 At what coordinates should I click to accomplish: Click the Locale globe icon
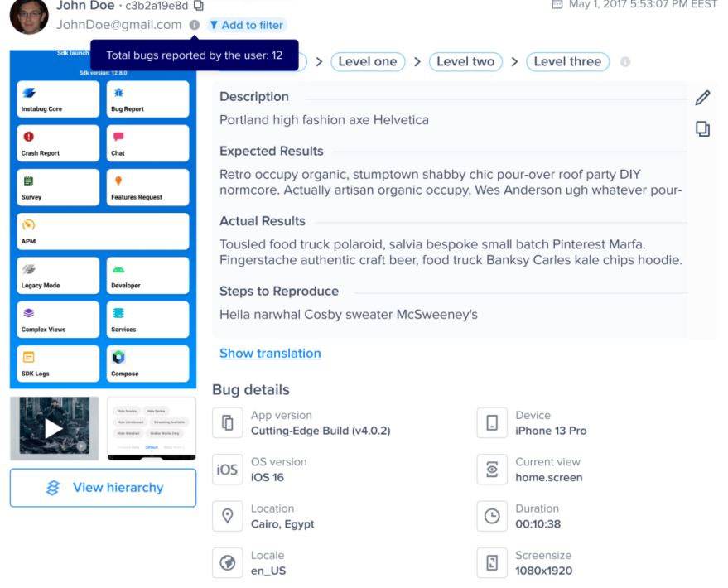pos(228,563)
